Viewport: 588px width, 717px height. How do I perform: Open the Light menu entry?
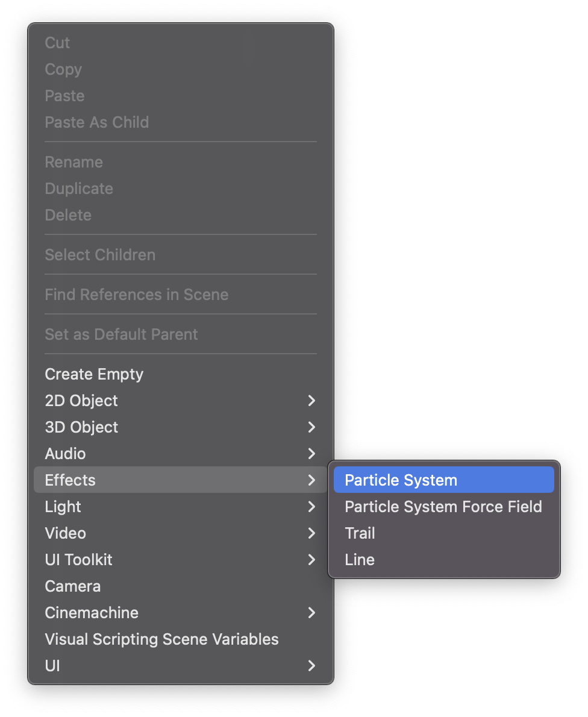pyautogui.click(x=63, y=507)
